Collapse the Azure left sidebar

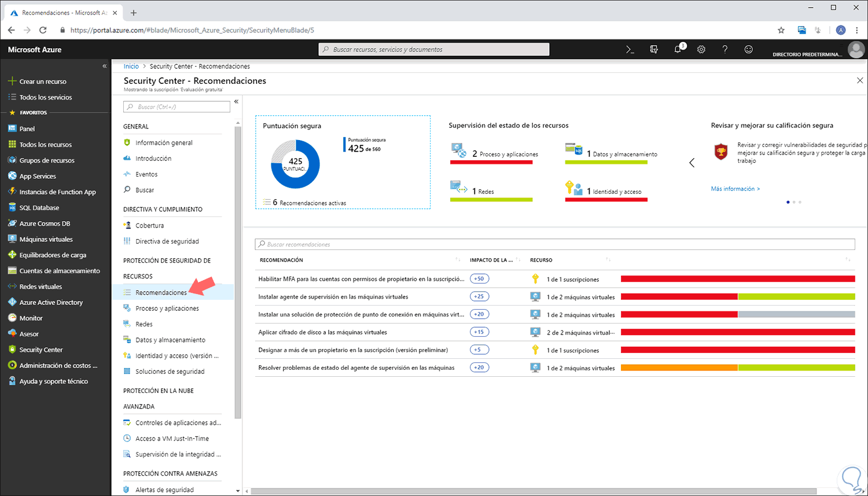pos(105,66)
